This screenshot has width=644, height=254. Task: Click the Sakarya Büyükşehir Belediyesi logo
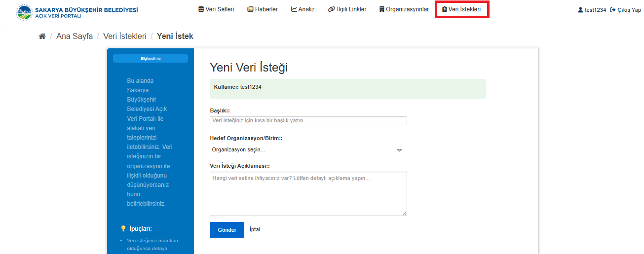[23, 12]
